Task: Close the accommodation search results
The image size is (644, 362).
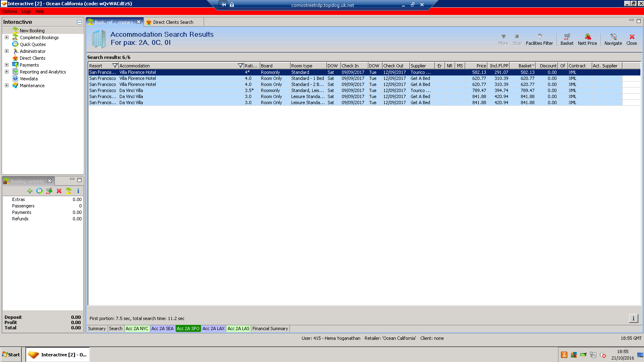Action: pyautogui.click(x=631, y=39)
